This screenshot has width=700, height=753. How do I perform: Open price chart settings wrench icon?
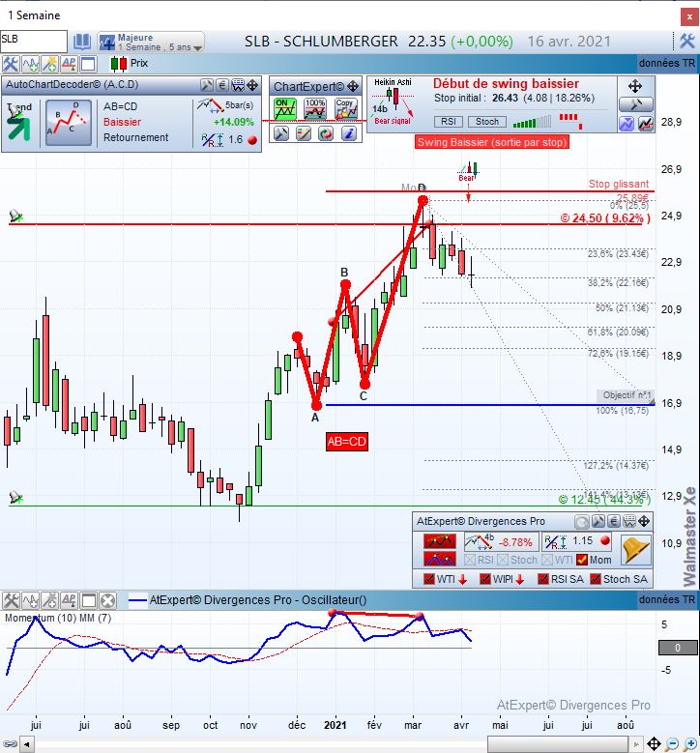tap(11, 64)
